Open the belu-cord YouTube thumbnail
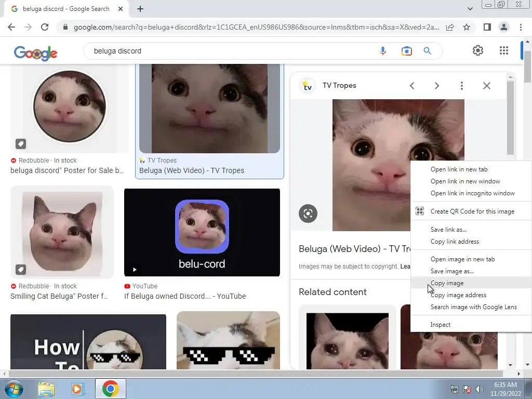 tap(202, 232)
